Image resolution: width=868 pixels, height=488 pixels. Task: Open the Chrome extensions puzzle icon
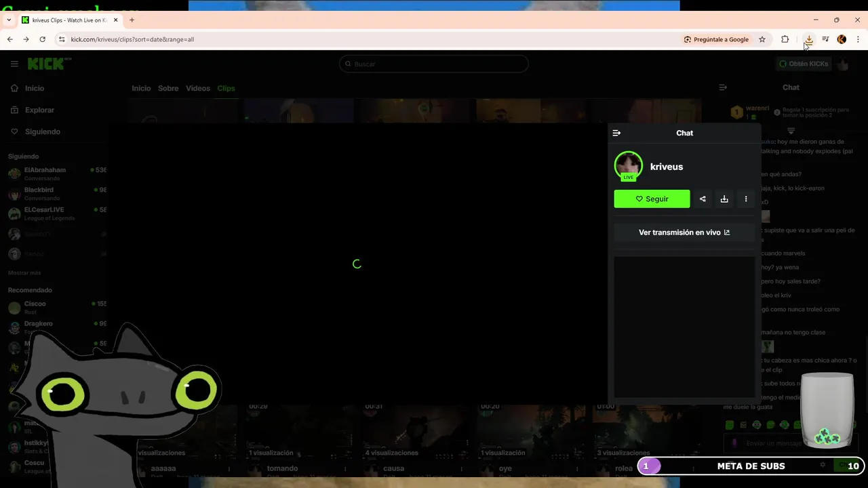pyautogui.click(x=785, y=39)
